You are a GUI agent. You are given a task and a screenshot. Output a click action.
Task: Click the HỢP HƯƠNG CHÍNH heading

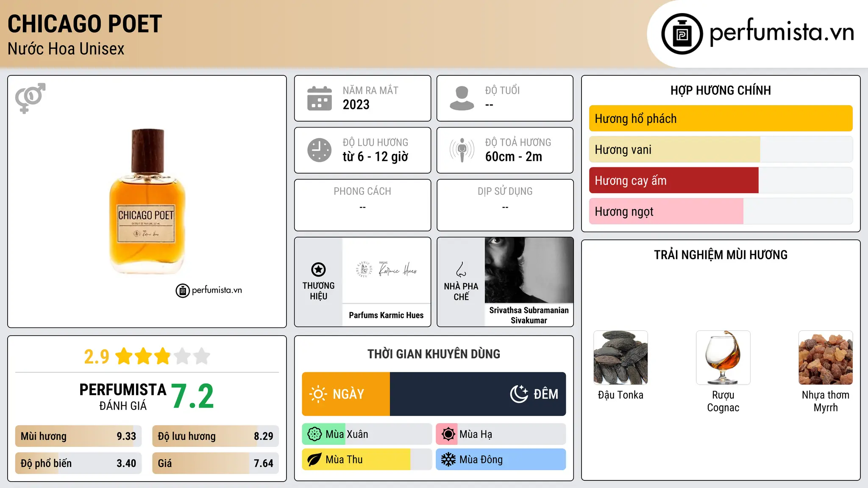[x=721, y=90]
